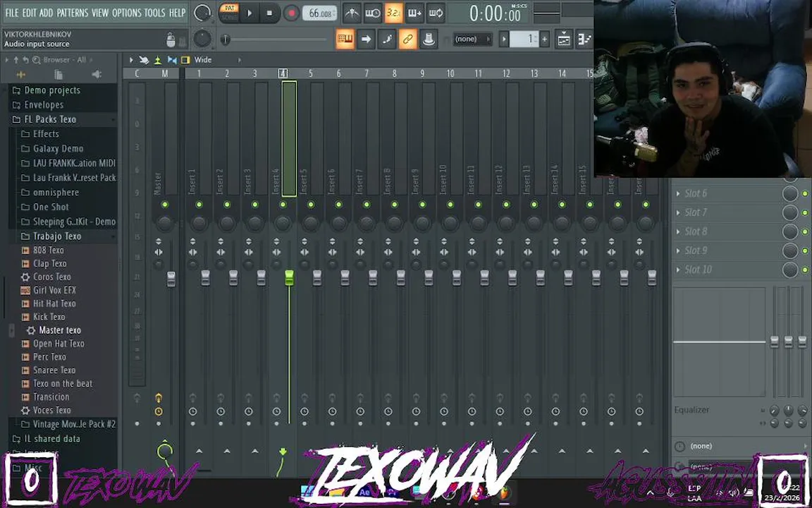Toggle step editing footprint icon
The width and height of the screenshot is (812, 508).
click(x=387, y=39)
